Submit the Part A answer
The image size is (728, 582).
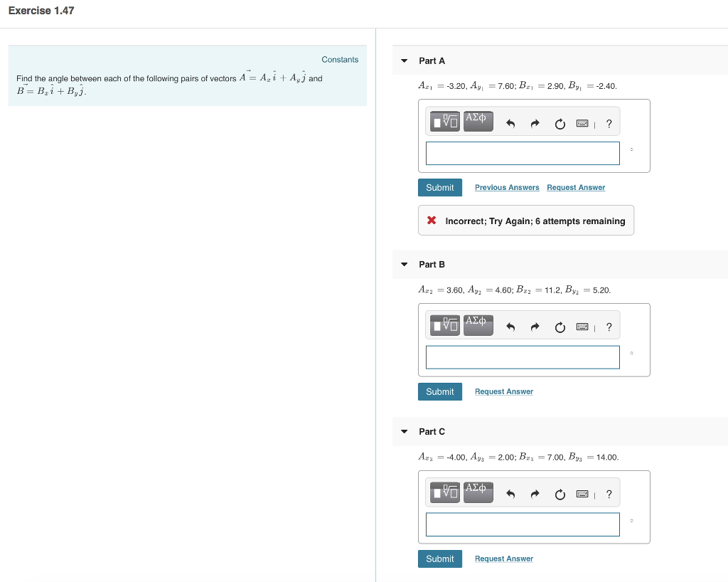click(x=439, y=188)
